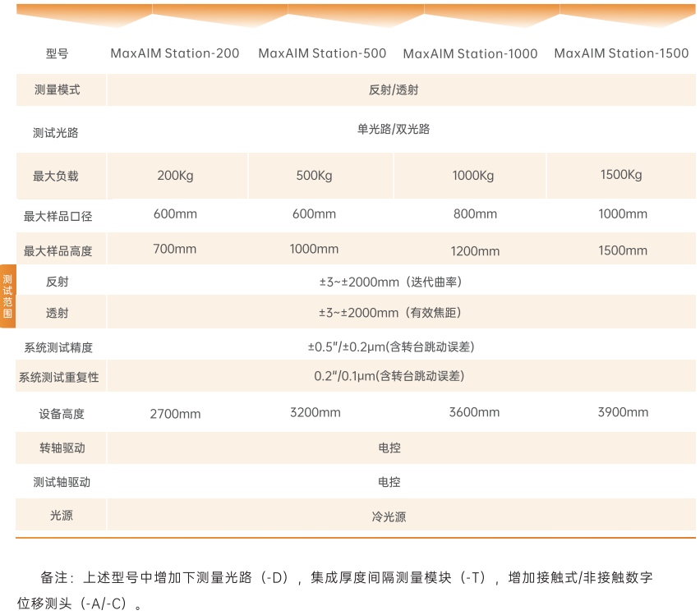The image size is (700, 615).
Task: Select the 800mm aperture cell
Action: pos(476,213)
